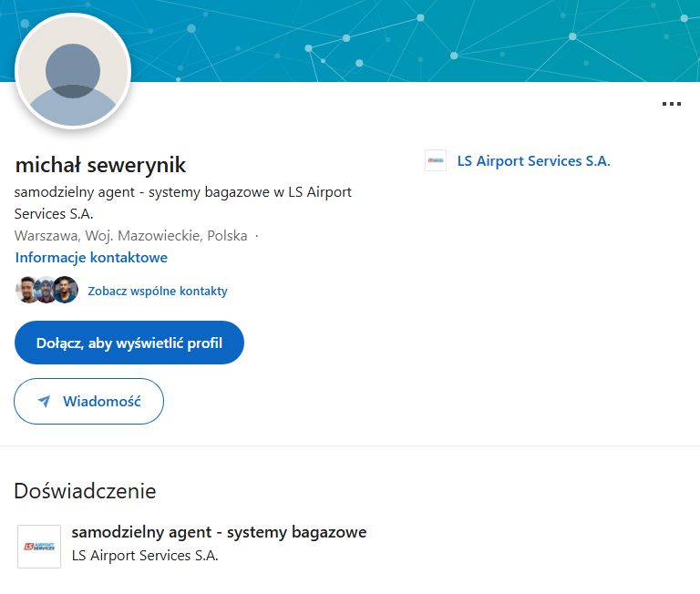Click the Doświadczenie section heading
This screenshot has height=594, width=700.
pos(85,491)
